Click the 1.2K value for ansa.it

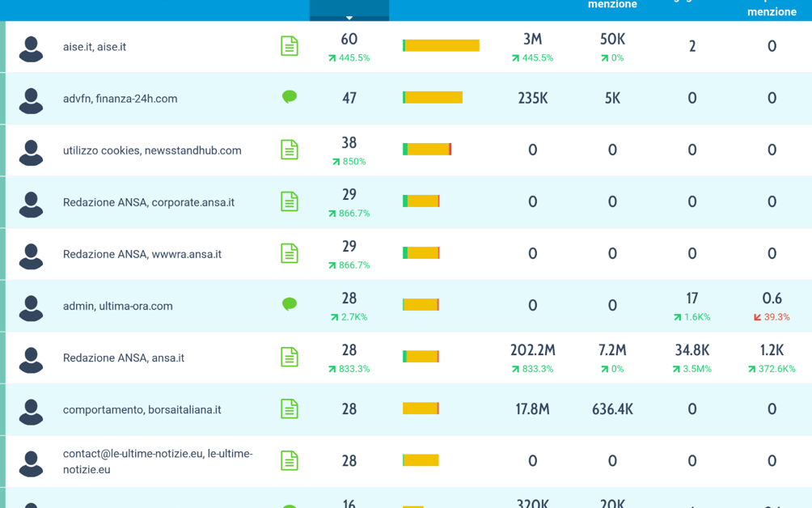coord(772,350)
